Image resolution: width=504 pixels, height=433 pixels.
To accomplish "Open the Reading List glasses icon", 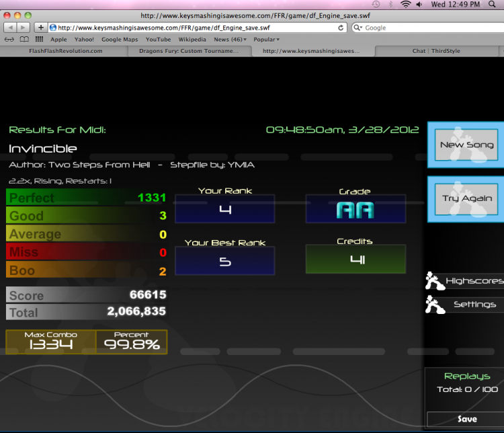I will coord(9,40).
